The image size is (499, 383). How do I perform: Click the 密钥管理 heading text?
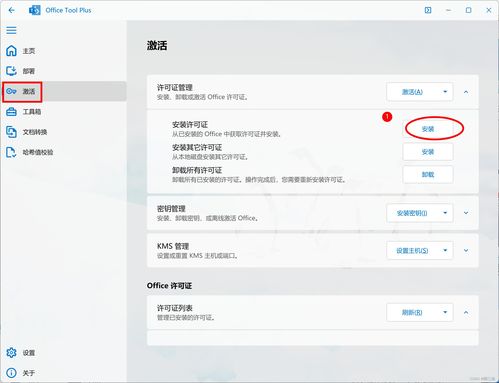pos(171,209)
